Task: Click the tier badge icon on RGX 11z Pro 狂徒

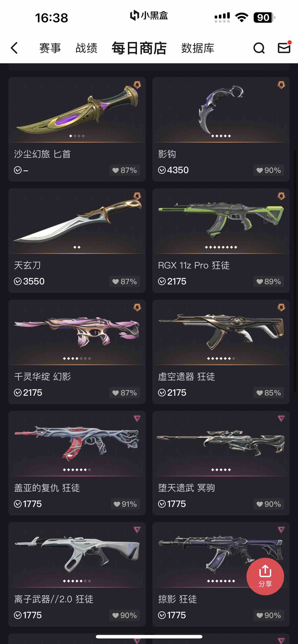Action: pos(281,196)
